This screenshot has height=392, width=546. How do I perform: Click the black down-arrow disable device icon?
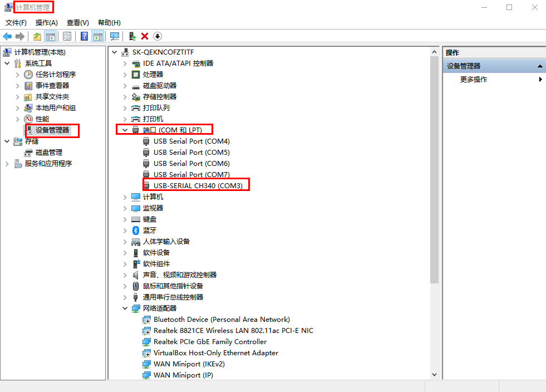(158, 36)
